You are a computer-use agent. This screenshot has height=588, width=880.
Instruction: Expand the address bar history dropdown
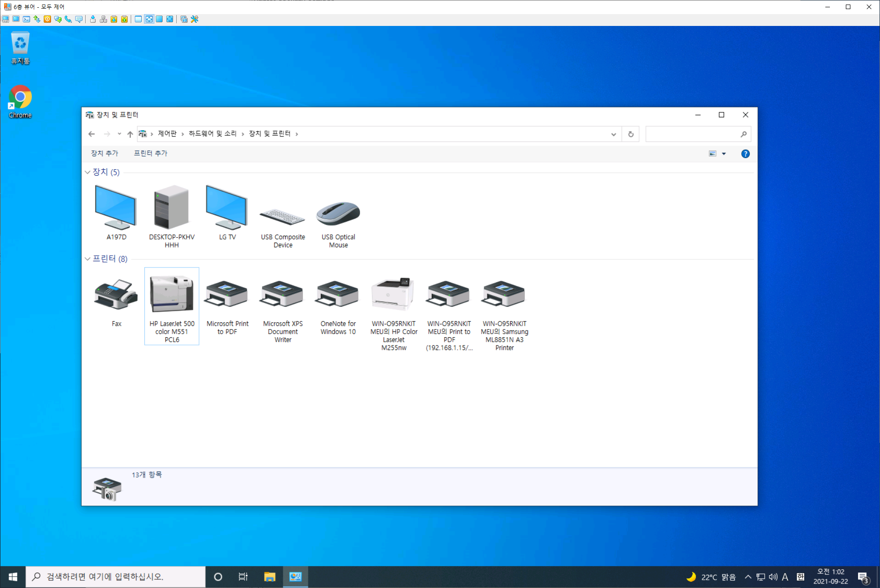(614, 134)
